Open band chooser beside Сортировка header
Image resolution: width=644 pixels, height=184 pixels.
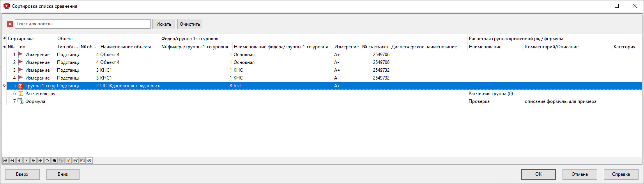coord(4,39)
